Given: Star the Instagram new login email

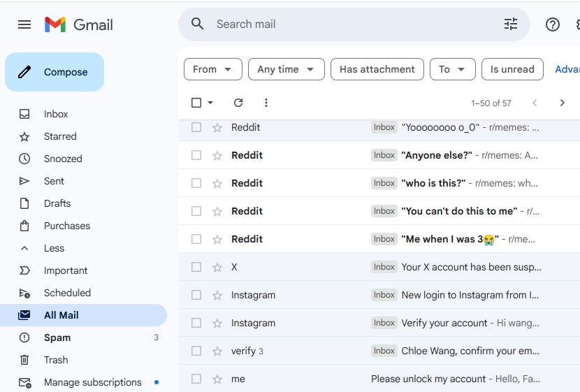Looking at the screenshot, I should 217,295.
